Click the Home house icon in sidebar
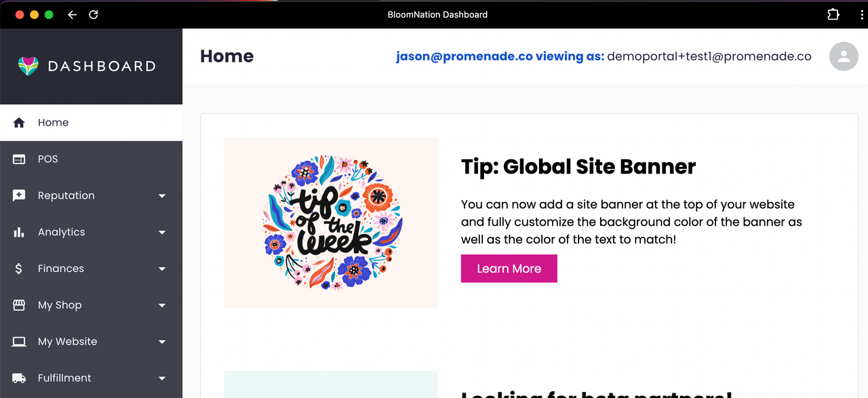Viewport: 868px width, 398px height. [x=19, y=123]
